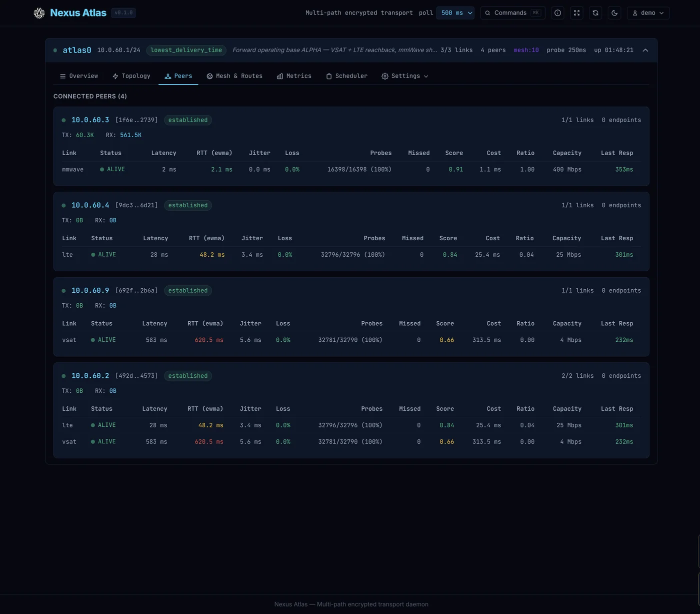Image resolution: width=700 pixels, height=614 pixels.
Task: Click the up 01:48:21 uptime
Action: (x=613, y=50)
